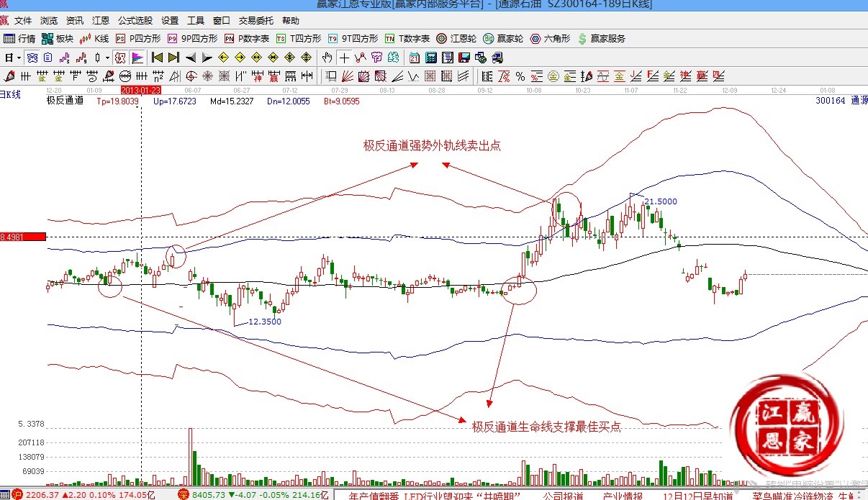Select the hand pan tool
Viewport: 868px width, 500px height.
[x=327, y=58]
